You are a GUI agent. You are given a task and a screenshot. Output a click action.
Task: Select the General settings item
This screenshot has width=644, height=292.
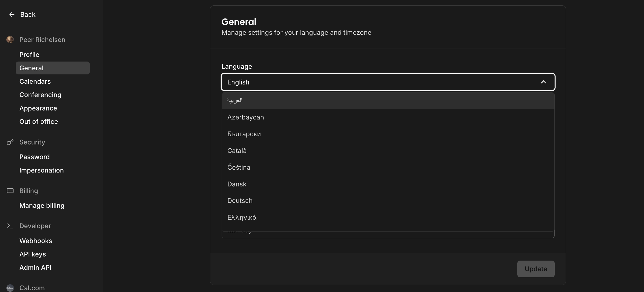click(x=53, y=68)
